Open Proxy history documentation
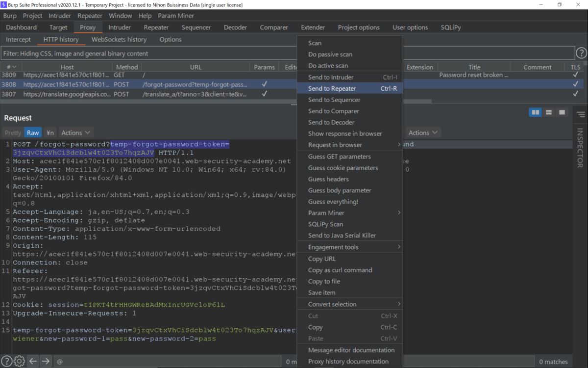The width and height of the screenshot is (588, 368). 350,361
